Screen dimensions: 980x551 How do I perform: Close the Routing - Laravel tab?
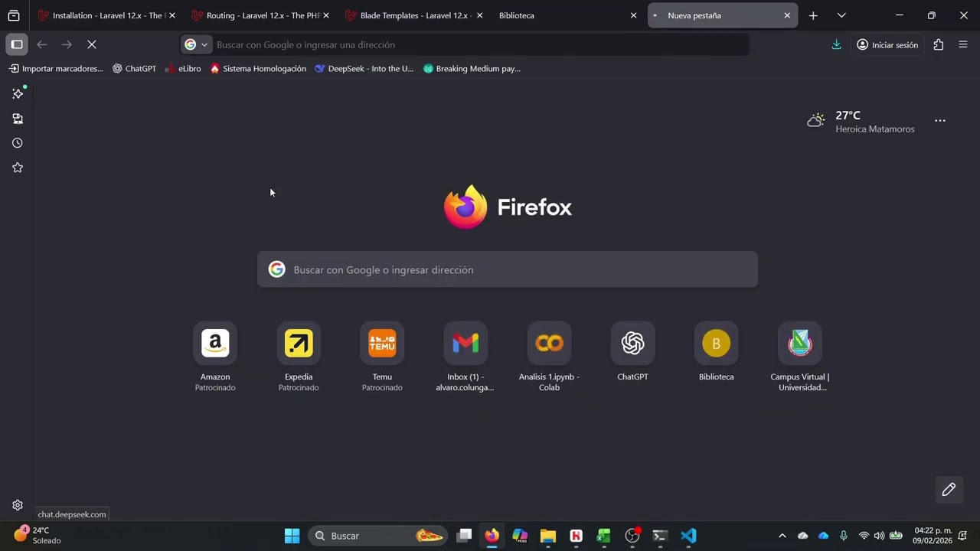(x=325, y=15)
